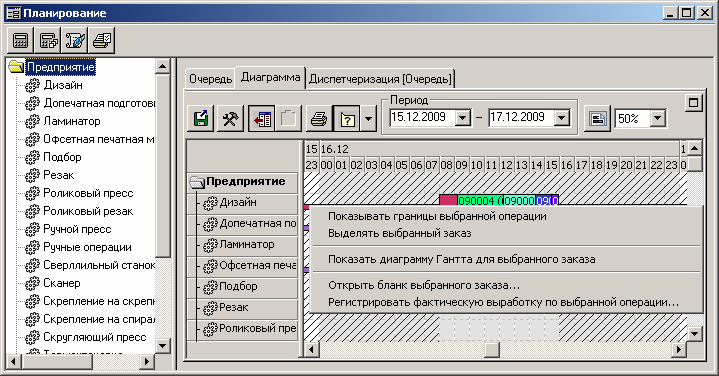Switch to the Очередь tab
Image resolution: width=719 pixels, height=376 pixels.
click(210, 79)
